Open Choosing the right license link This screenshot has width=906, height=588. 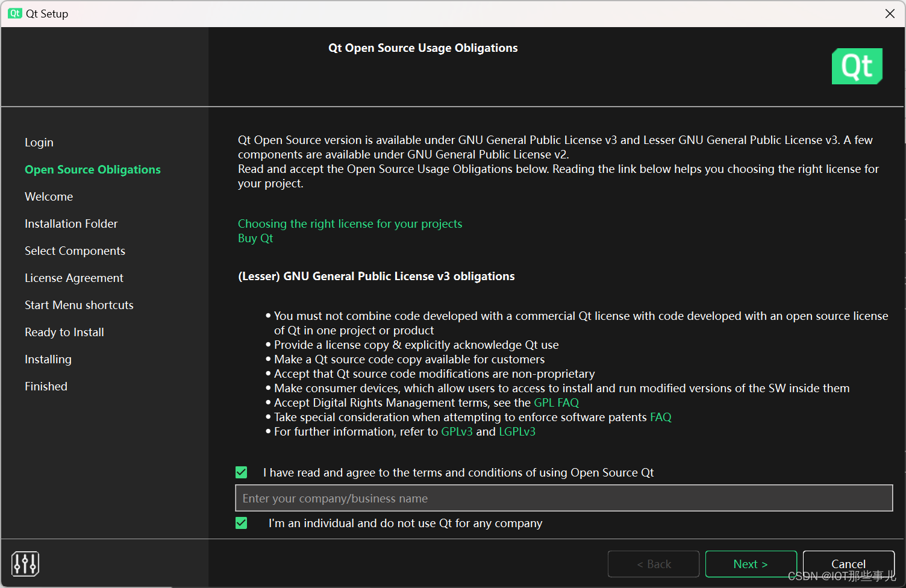coord(350,224)
